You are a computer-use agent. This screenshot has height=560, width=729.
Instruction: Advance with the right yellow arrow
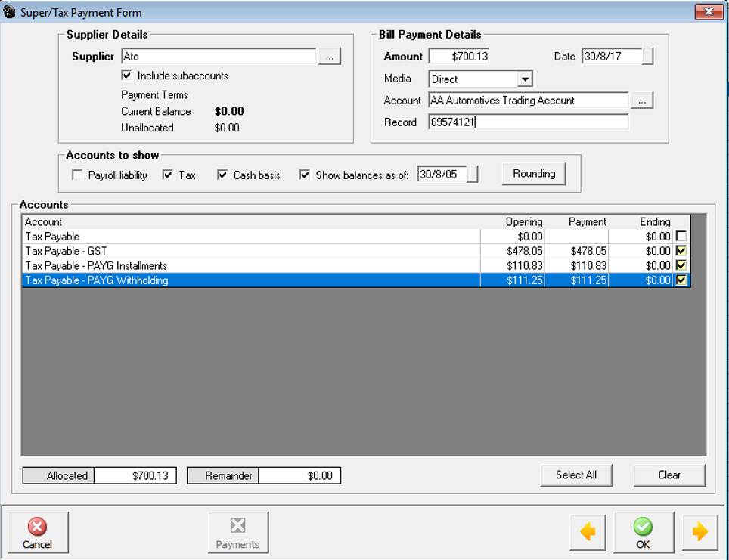pyautogui.click(x=700, y=532)
